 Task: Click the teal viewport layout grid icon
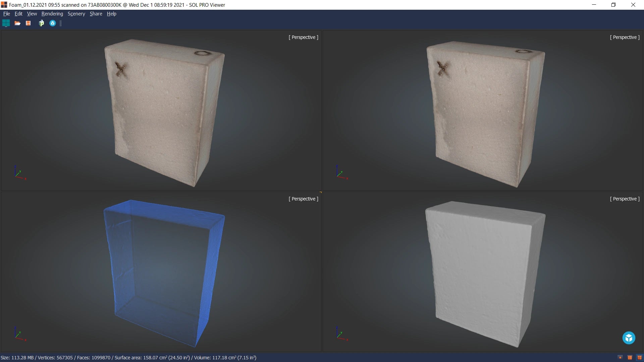[x=6, y=23]
